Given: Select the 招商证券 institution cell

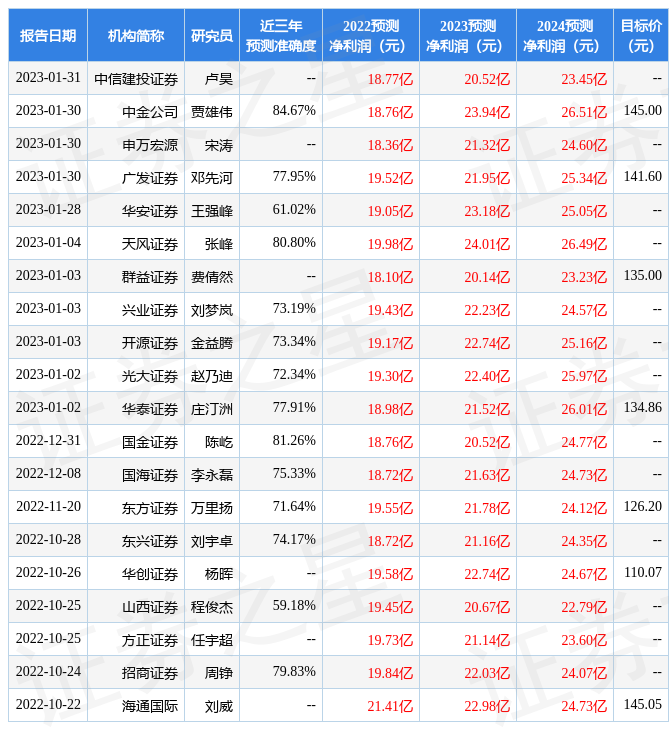Looking at the screenshot, I should [136, 673].
